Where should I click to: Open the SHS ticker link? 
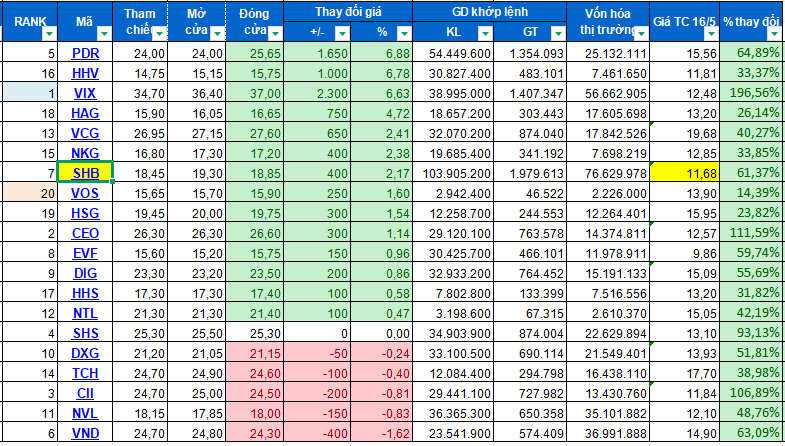click(85, 333)
